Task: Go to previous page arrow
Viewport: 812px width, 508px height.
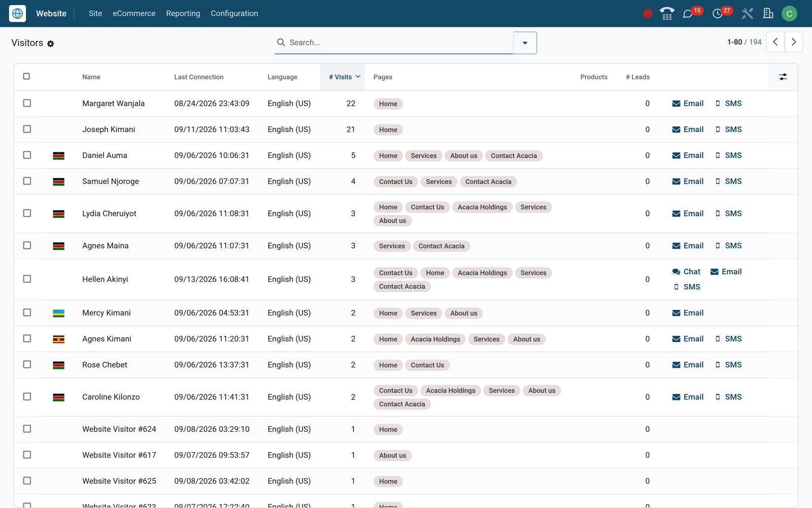Action: (775, 42)
